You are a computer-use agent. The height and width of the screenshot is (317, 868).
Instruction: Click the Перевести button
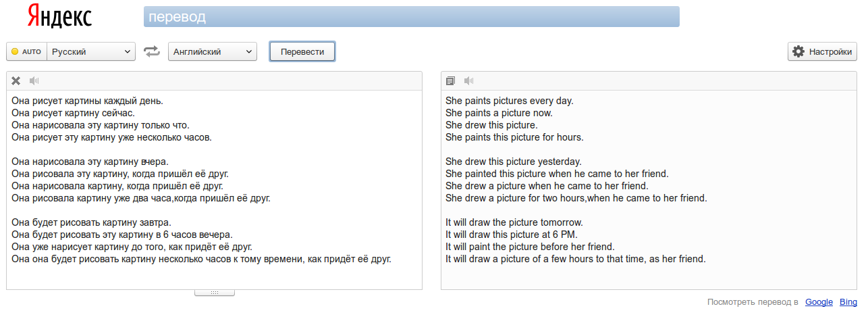302,51
